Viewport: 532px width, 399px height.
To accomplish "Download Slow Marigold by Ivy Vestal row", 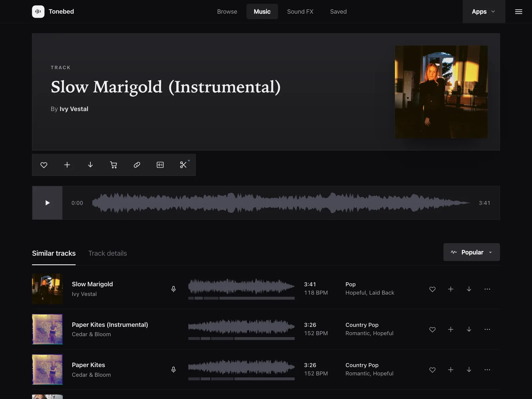I will click(x=469, y=289).
